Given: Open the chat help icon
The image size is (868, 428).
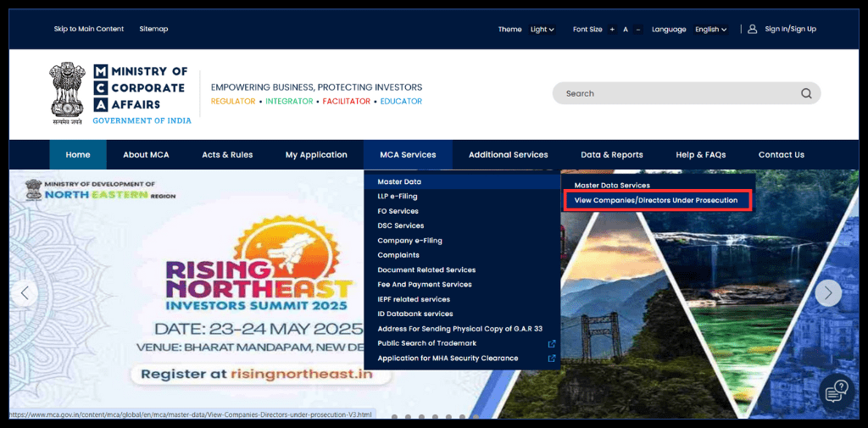Looking at the screenshot, I should pyautogui.click(x=835, y=391).
